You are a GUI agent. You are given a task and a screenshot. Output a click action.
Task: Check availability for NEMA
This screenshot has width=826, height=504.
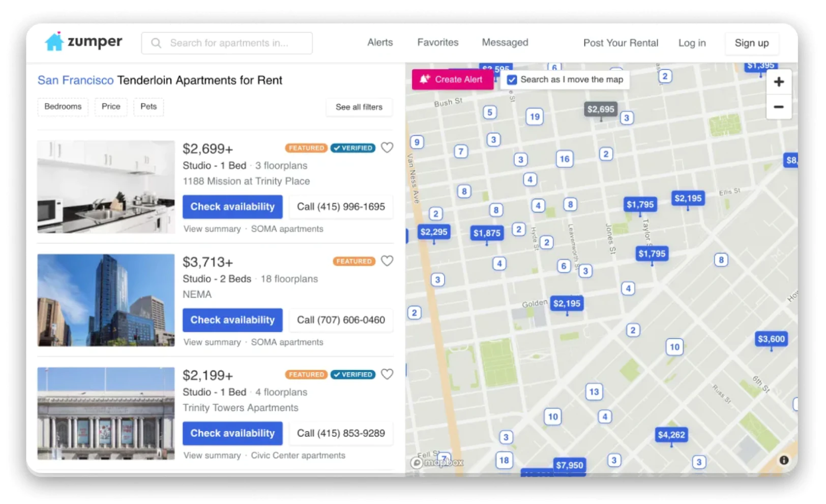click(232, 320)
